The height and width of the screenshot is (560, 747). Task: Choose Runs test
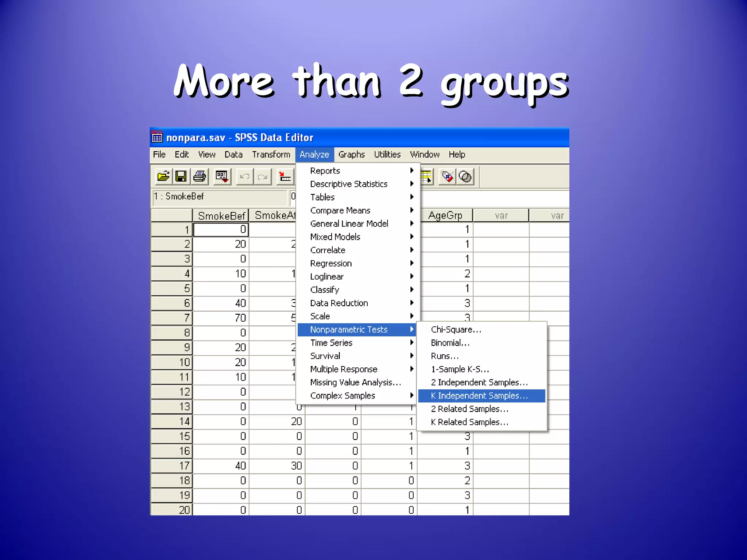pyautogui.click(x=481, y=356)
